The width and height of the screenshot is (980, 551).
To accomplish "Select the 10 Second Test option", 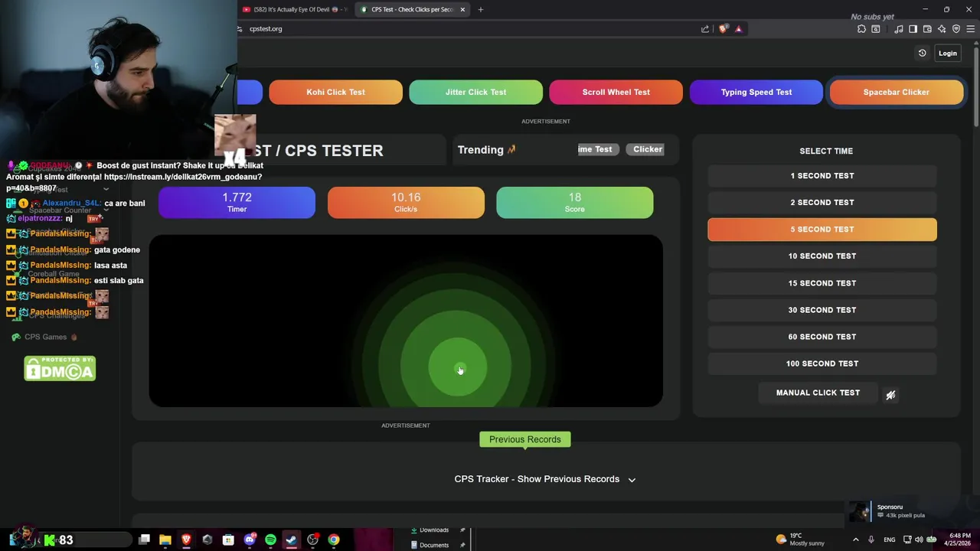I will (x=822, y=256).
